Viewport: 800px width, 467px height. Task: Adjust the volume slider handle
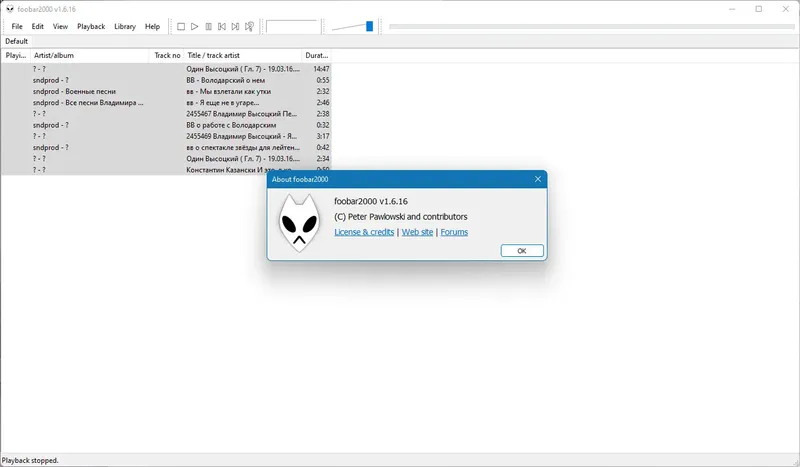[x=369, y=27]
